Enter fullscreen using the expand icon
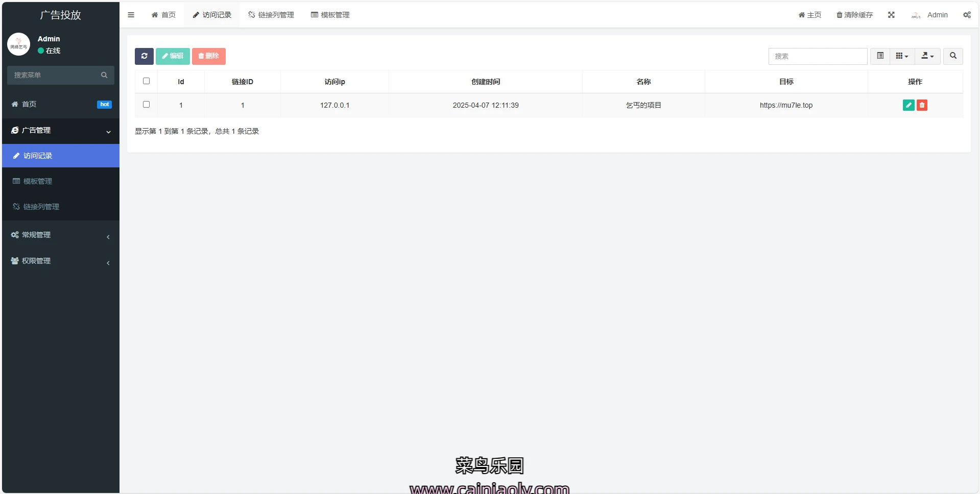980x494 pixels. point(891,15)
